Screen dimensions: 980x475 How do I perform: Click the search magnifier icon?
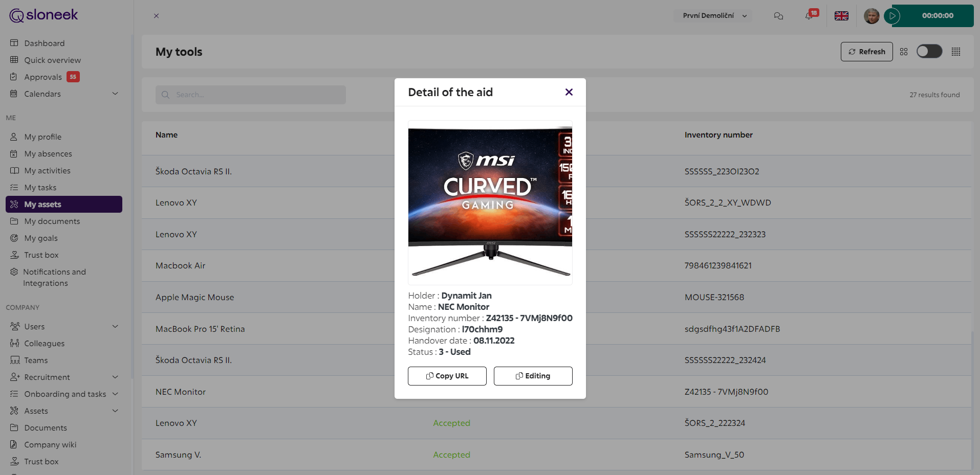point(165,95)
